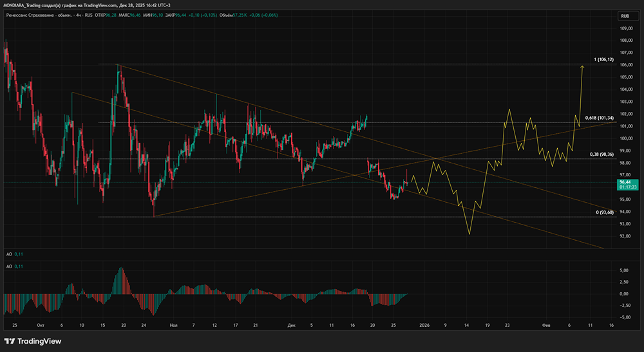Click the +0,10 (+0,10%) price change
644x352 pixels.
pos(203,15)
